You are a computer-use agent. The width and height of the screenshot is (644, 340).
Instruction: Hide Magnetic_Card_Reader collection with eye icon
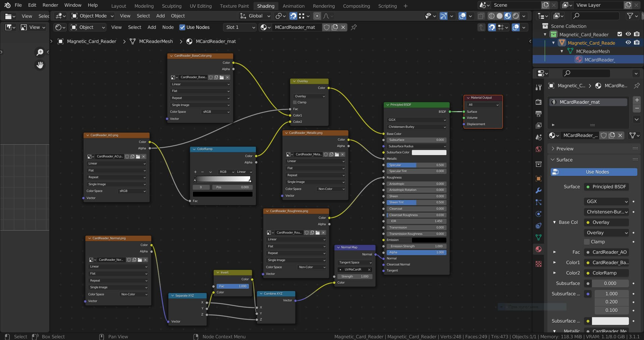[x=628, y=34]
